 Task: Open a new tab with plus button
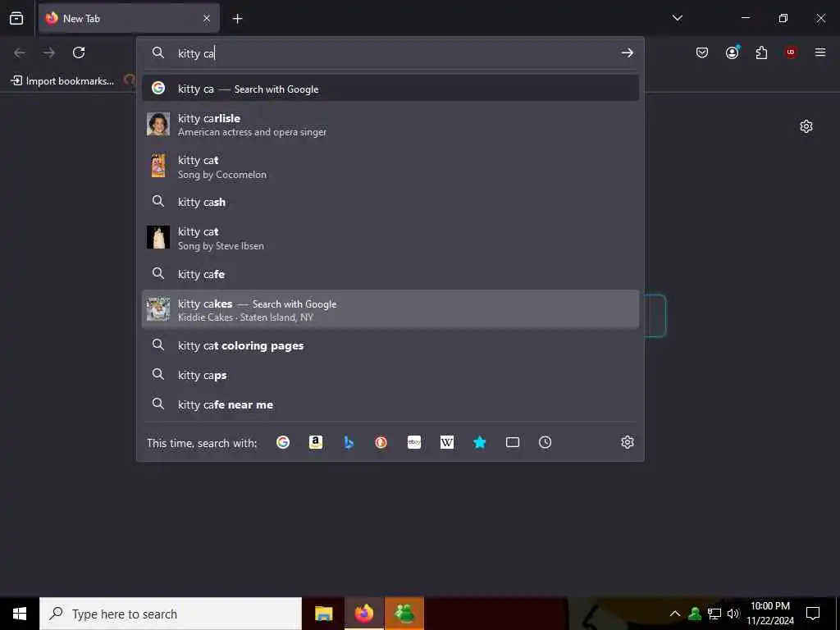237,19
